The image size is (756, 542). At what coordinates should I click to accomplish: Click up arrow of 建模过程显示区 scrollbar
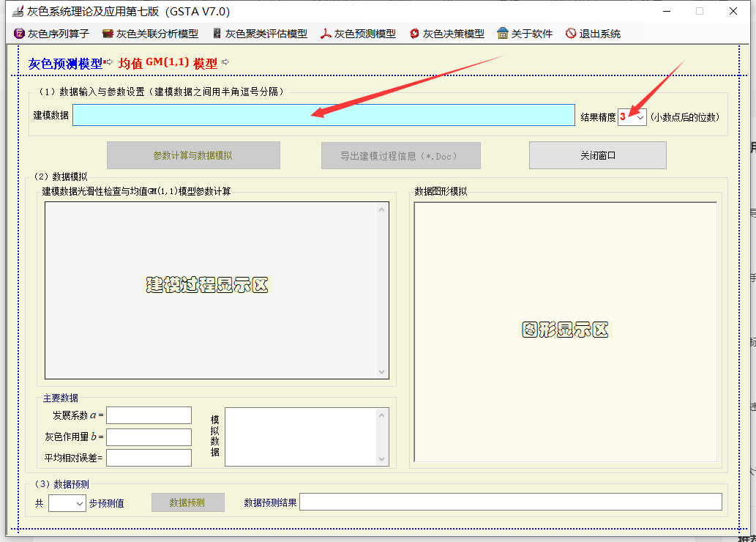382,209
